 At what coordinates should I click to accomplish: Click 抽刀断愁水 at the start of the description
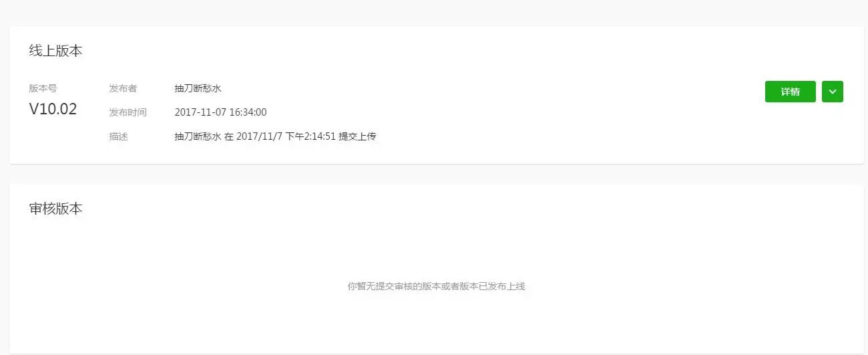click(x=198, y=136)
